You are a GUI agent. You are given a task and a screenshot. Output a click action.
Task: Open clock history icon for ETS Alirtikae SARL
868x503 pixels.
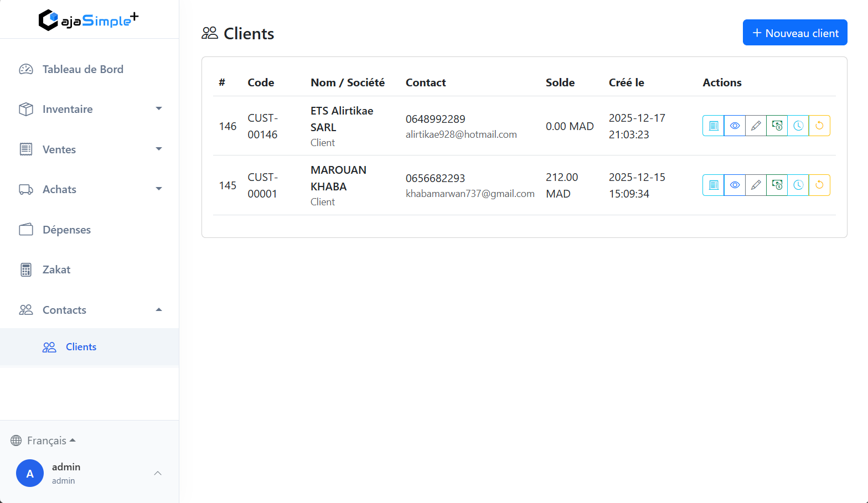(798, 126)
